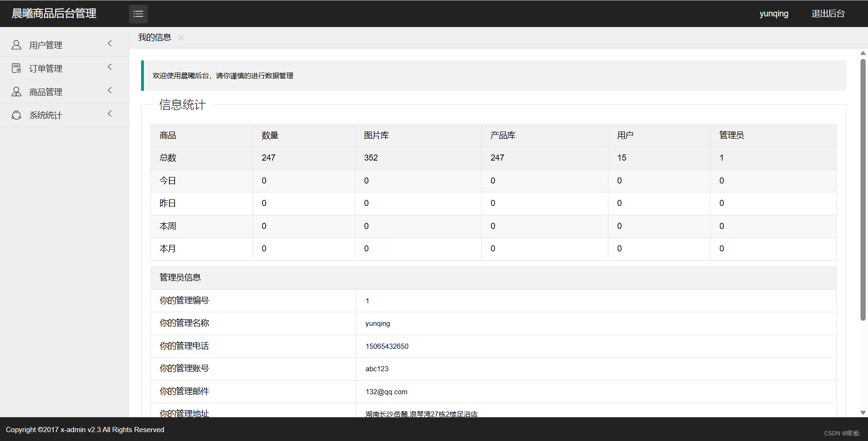Click the yunqing admin name value
The height and width of the screenshot is (441, 868).
coord(378,323)
